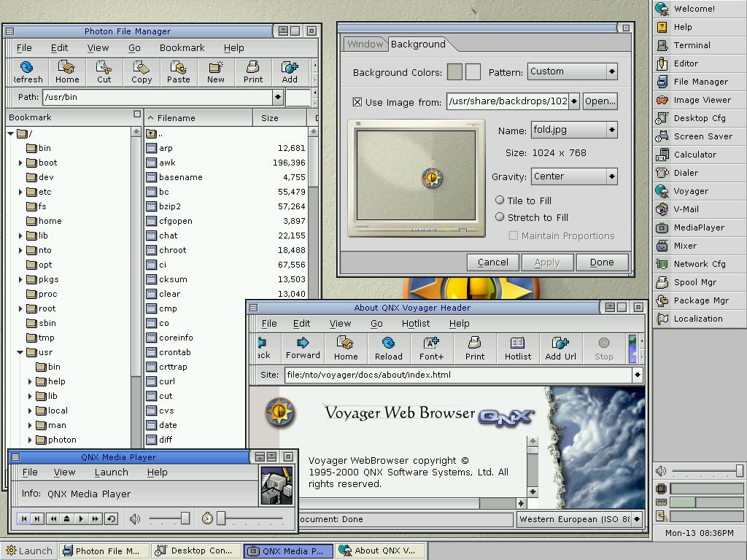The image size is (747, 560).
Task: Switch to Photon File M... taskbar button
Action: pos(104,551)
